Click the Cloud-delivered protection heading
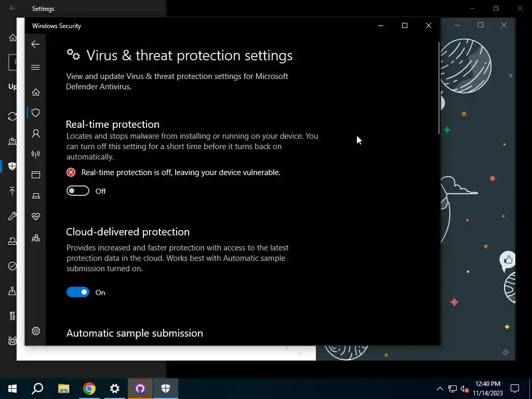 [x=128, y=232]
